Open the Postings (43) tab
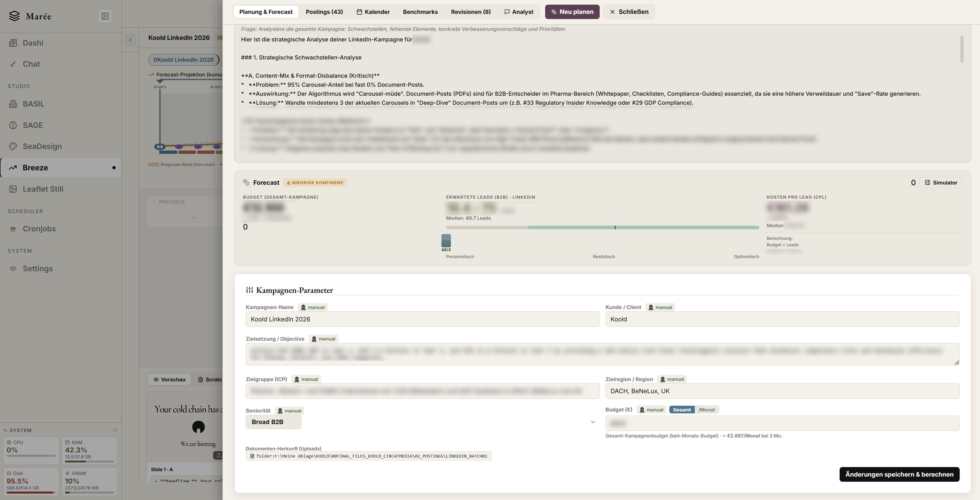The height and width of the screenshot is (500, 980). (x=324, y=12)
